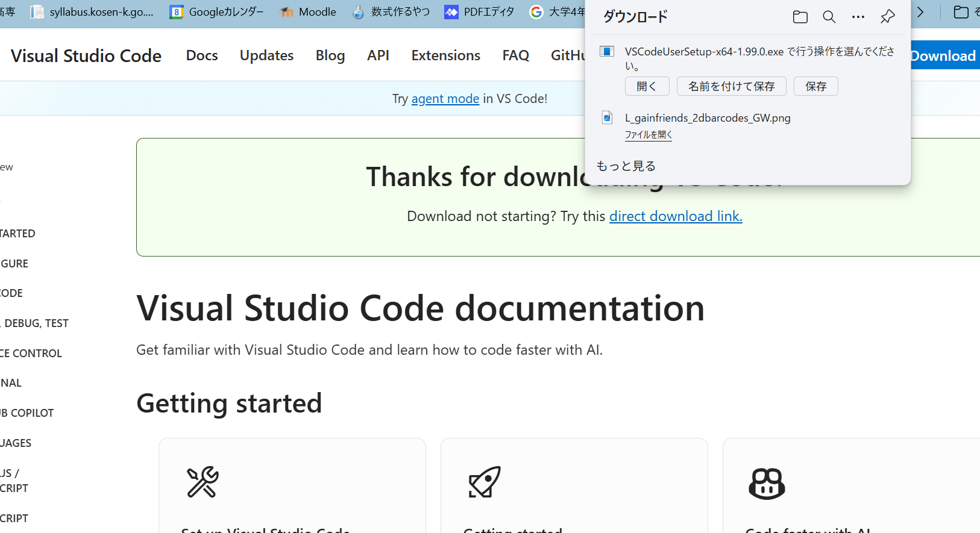
Task: Open the Googleカレンダー bookmark
Action: click(217, 11)
